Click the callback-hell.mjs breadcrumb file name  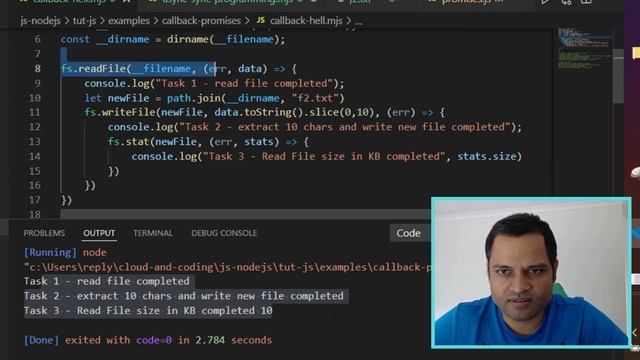(306, 21)
